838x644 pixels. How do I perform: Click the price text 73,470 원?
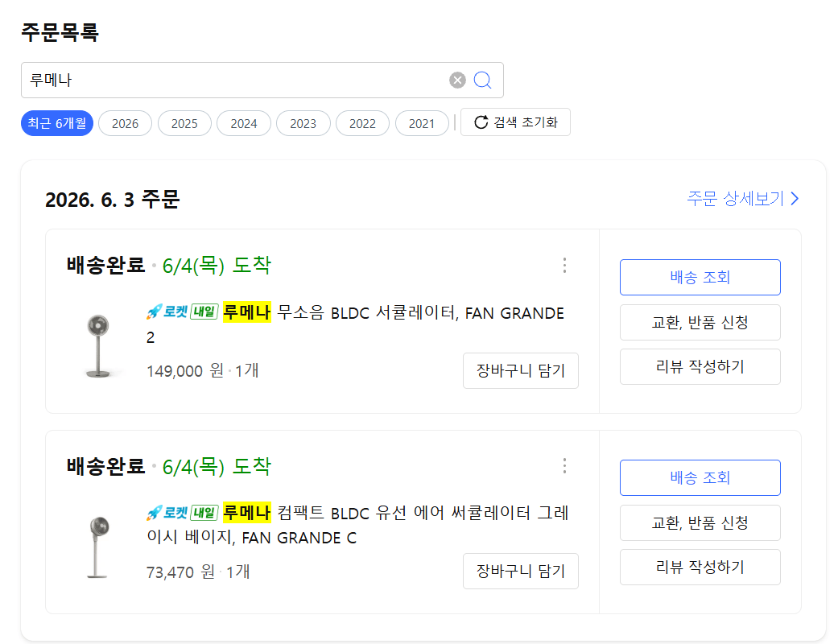[180, 572]
